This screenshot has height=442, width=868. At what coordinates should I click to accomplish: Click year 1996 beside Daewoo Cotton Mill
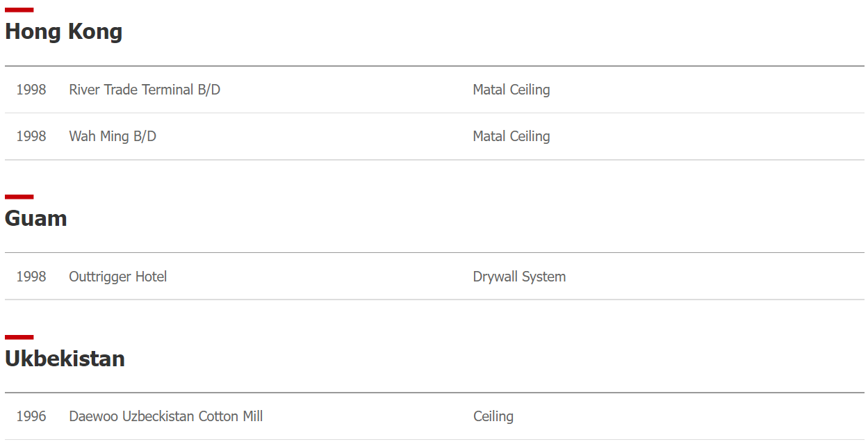coord(31,416)
